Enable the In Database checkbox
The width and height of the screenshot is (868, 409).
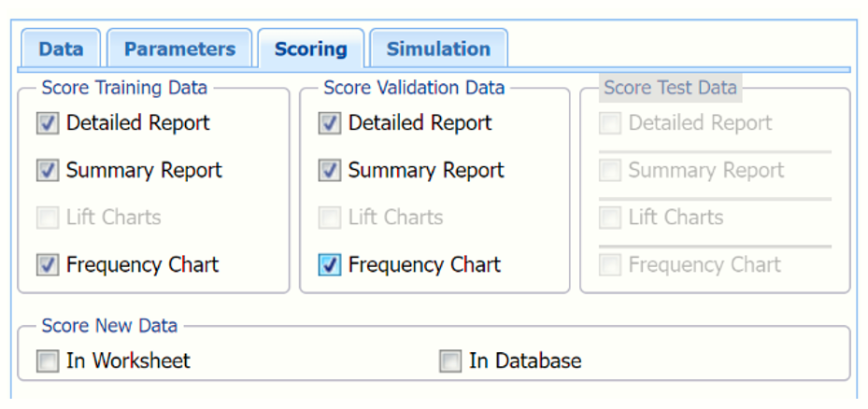coord(450,361)
